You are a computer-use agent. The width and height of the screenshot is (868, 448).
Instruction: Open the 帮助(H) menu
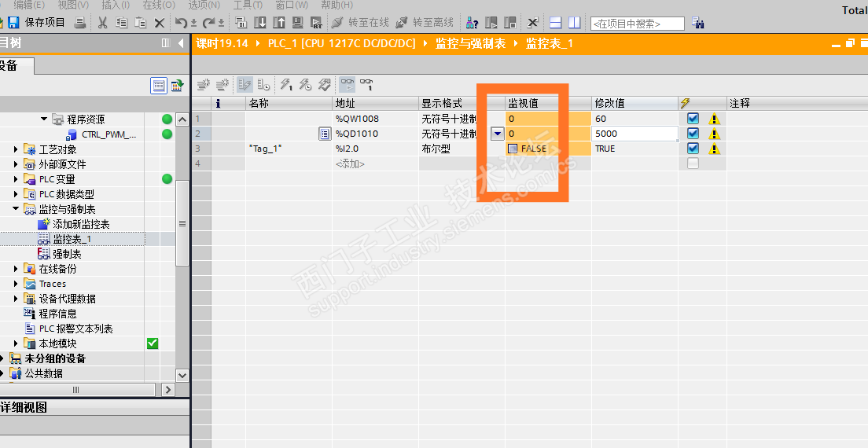pos(337,5)
